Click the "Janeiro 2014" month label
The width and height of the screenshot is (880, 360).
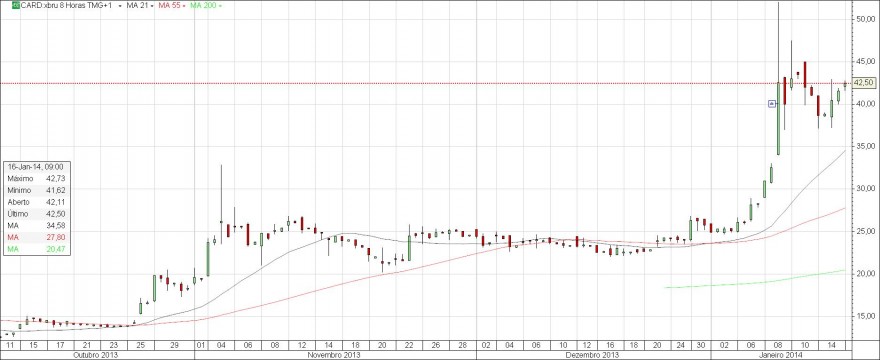[781, 355]
